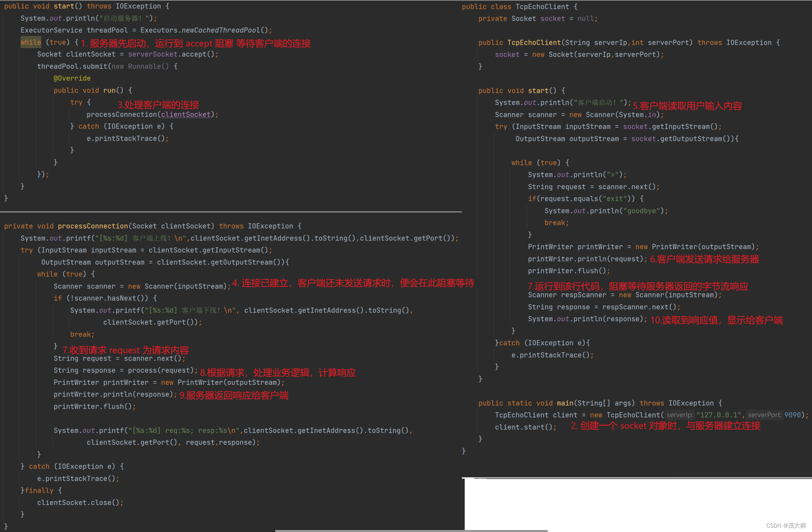Click the serverPort: parameter hint in main

coord(764,415)
